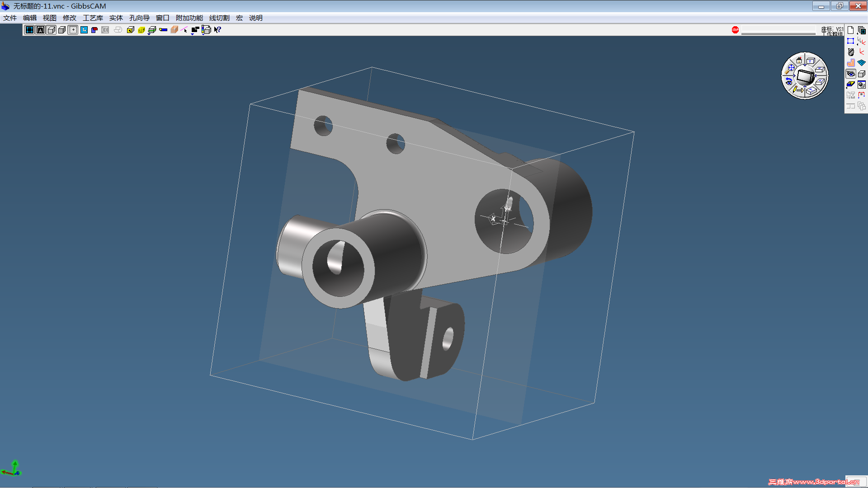Open the surface mesh modeling icon
Screen dimensions: 868x488
[861, 63]
